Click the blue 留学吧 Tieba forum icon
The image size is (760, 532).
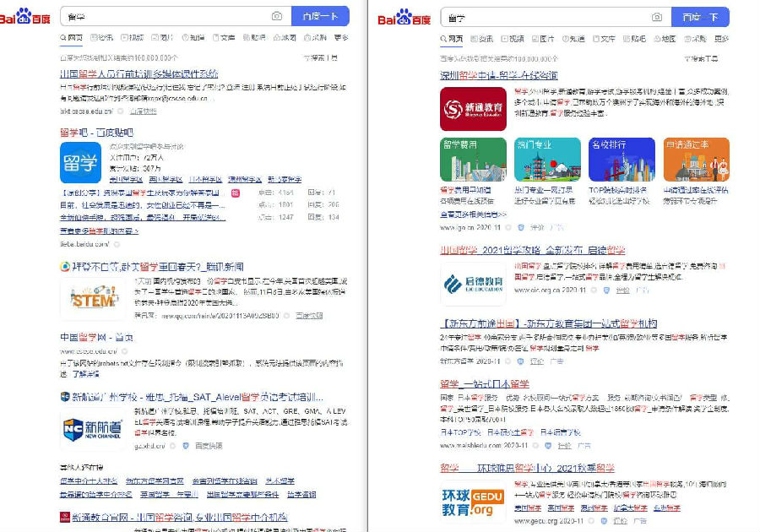pyautogui.click(x=82, y=162)
